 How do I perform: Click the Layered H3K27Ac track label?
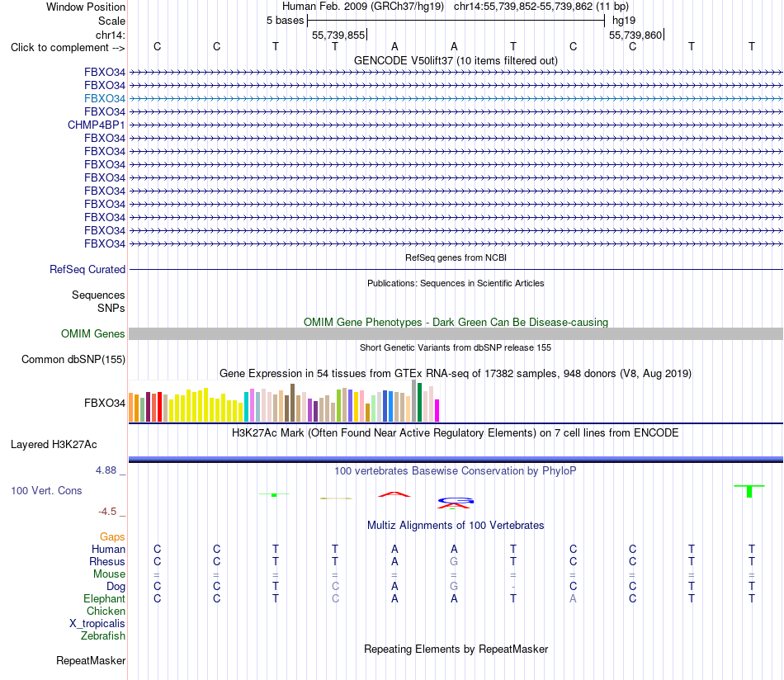click(x=54, y=445)
